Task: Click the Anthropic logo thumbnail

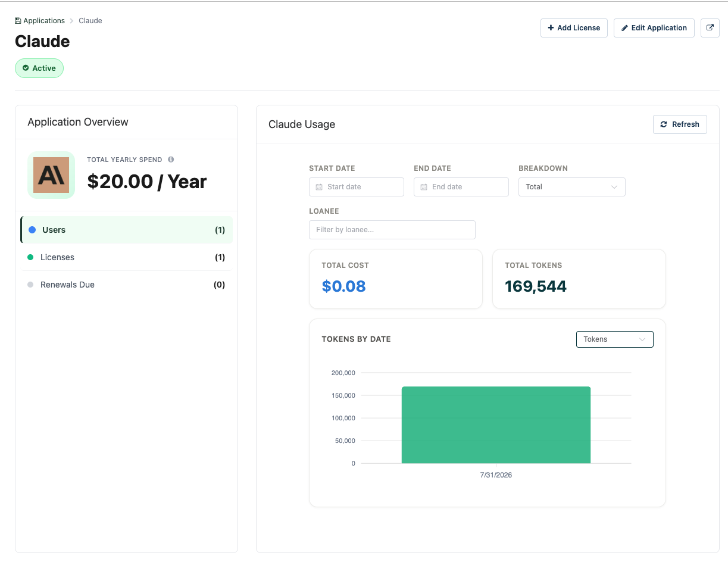Action: click(x=51, y=175)
